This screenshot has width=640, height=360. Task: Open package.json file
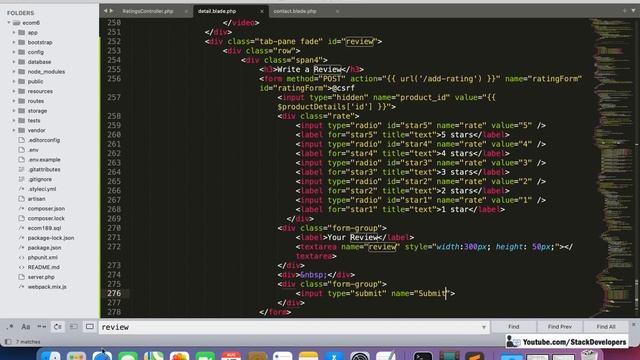coord(44,248)
